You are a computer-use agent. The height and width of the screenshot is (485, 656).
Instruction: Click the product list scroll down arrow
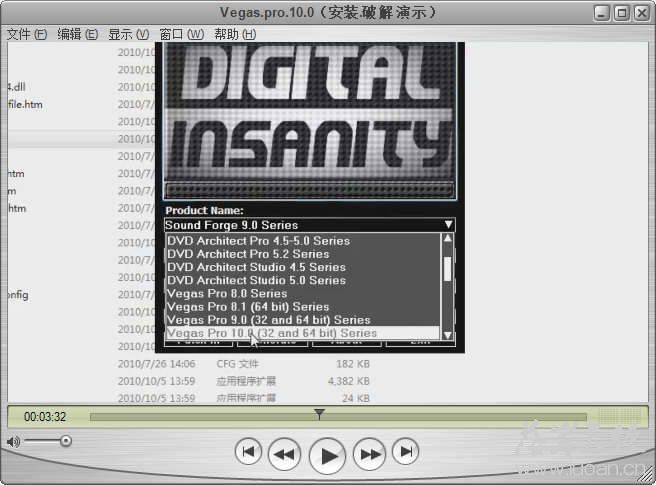[x=448, y=335]
